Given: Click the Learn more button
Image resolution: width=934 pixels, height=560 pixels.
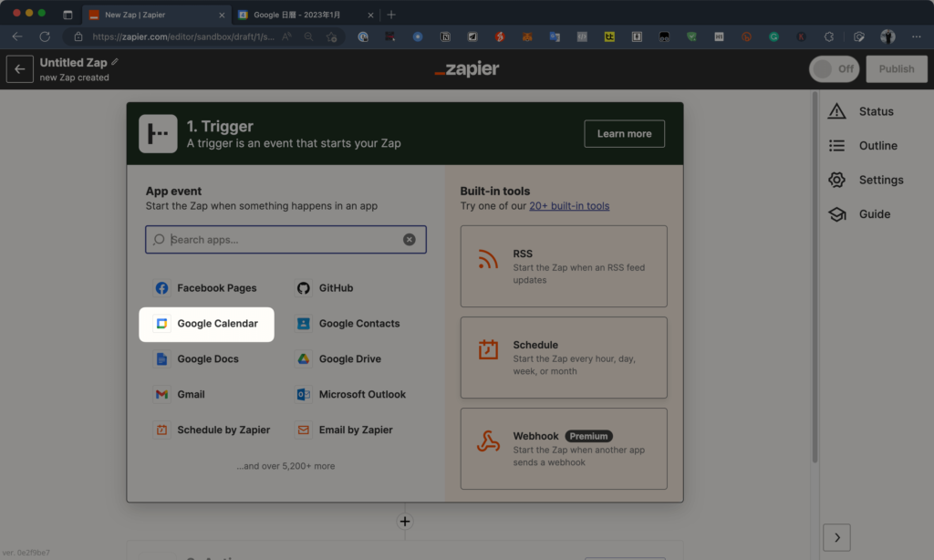Looking at the screenshot, I should click(624, 133).
